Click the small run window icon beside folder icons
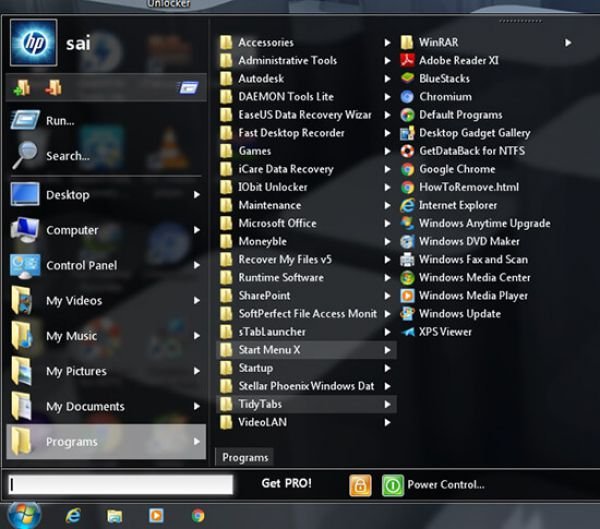Screen dimensions: 600x529 pyautogui.click(x=188, y=88)
